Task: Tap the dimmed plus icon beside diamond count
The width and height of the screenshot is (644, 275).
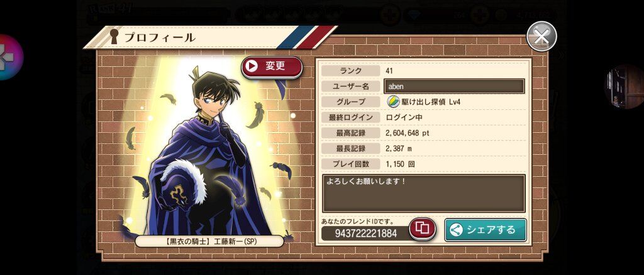Action: tap(480, 15)
